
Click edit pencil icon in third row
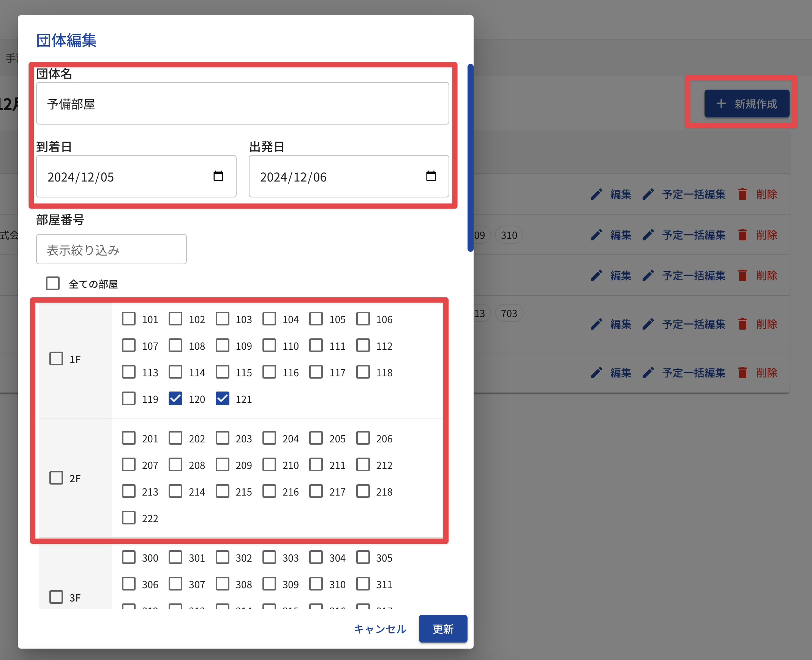point(596,276)
